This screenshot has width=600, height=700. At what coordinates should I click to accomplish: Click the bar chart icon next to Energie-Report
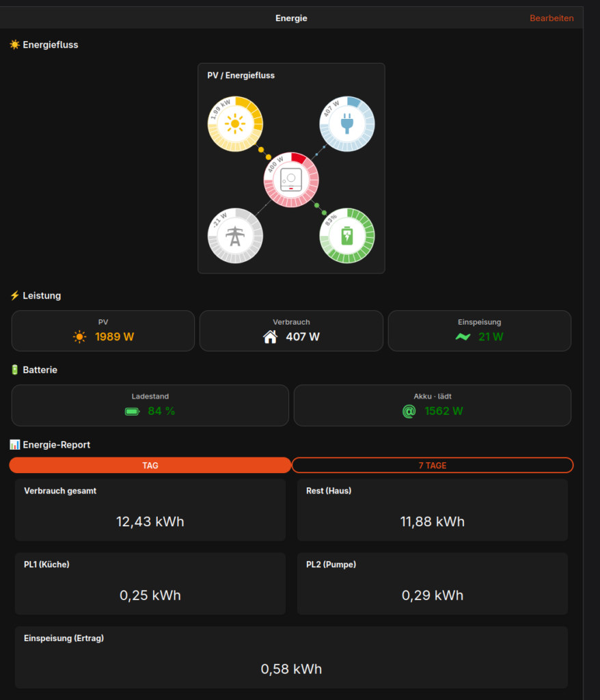[x=15, y=444]
